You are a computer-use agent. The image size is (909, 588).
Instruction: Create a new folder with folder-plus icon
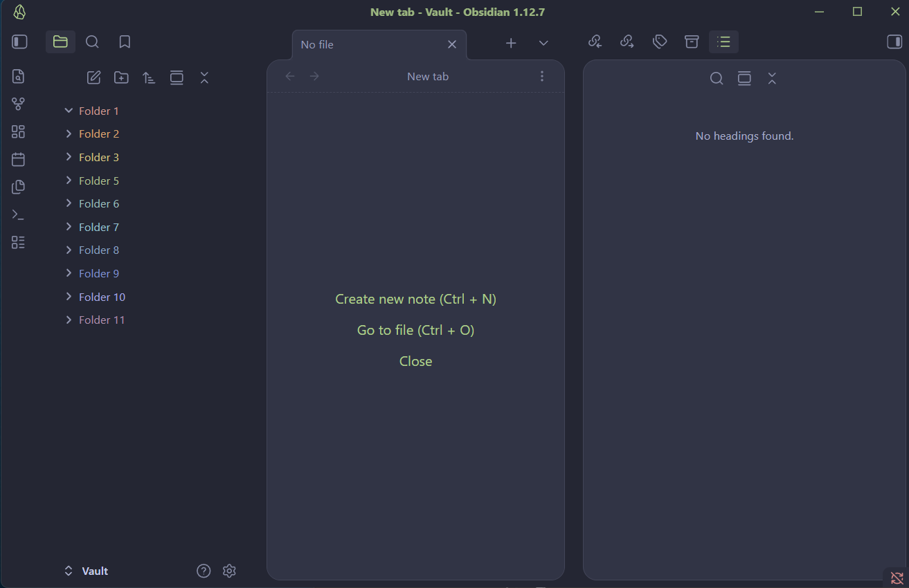tap(121, 77)
